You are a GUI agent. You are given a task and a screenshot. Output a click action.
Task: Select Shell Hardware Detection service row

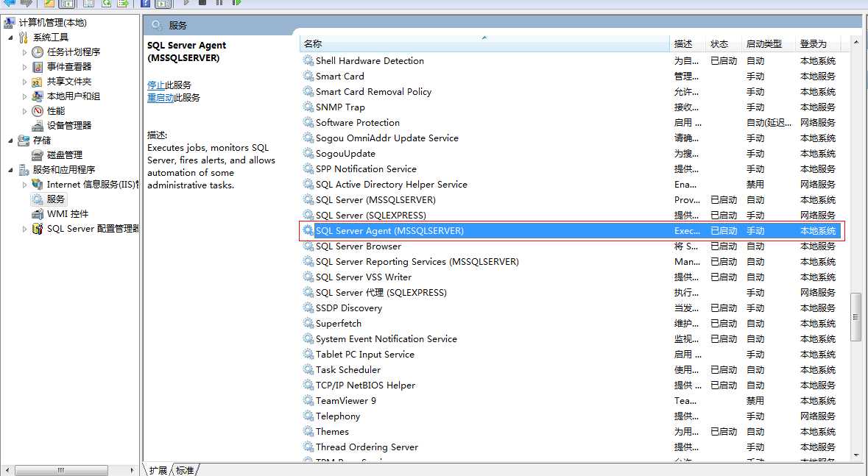pos(570,61)
